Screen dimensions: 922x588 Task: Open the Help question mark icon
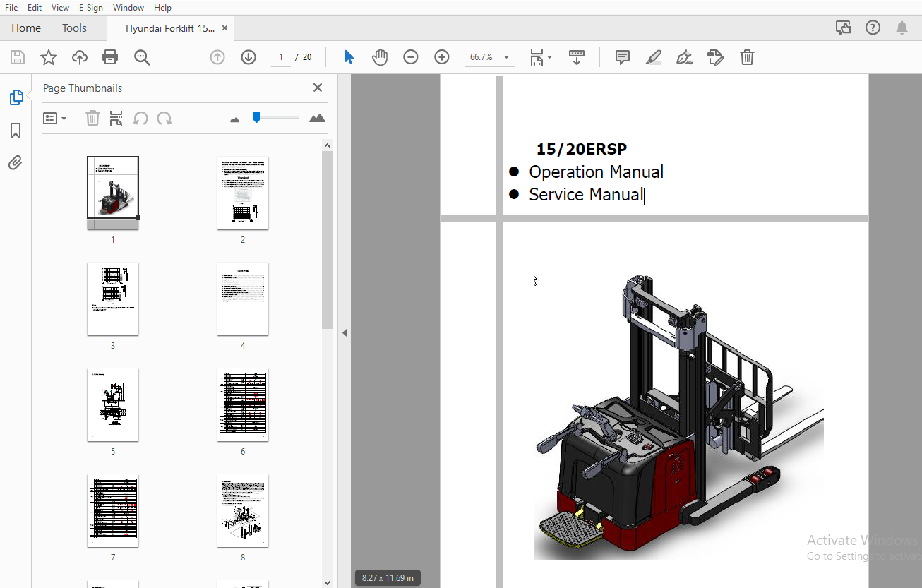tap(873, 28)
